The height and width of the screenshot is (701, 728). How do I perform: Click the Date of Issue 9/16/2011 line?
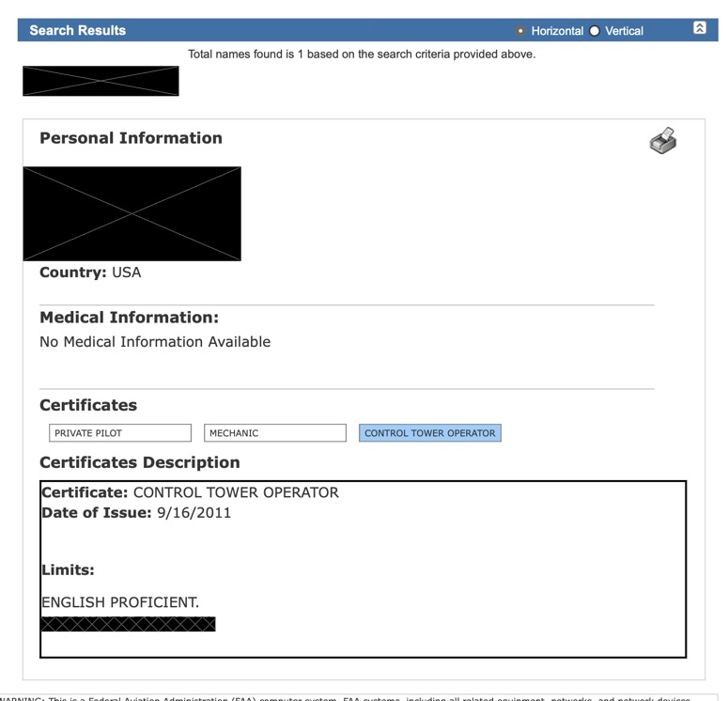click(x=136, y=513)
